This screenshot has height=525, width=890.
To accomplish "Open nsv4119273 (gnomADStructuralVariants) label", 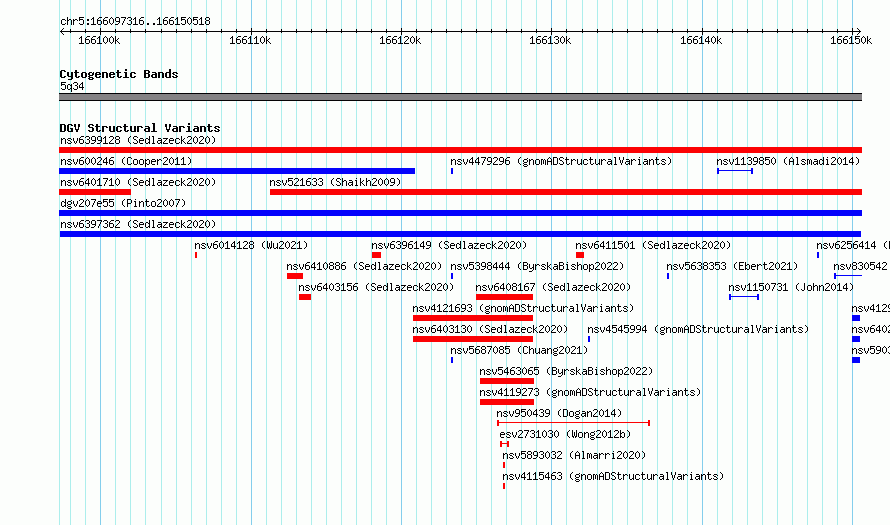I will pyautogui.click(x=590, y=392).
